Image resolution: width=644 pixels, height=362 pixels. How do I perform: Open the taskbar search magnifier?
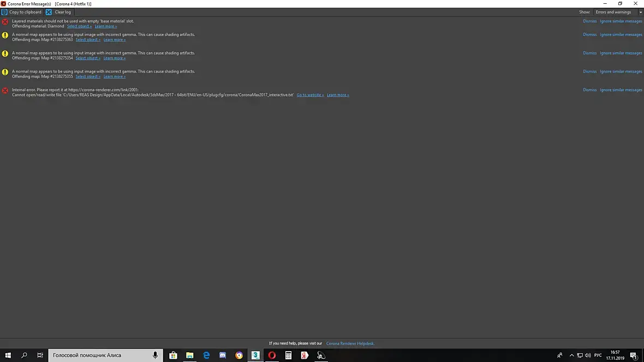point(24,355)
